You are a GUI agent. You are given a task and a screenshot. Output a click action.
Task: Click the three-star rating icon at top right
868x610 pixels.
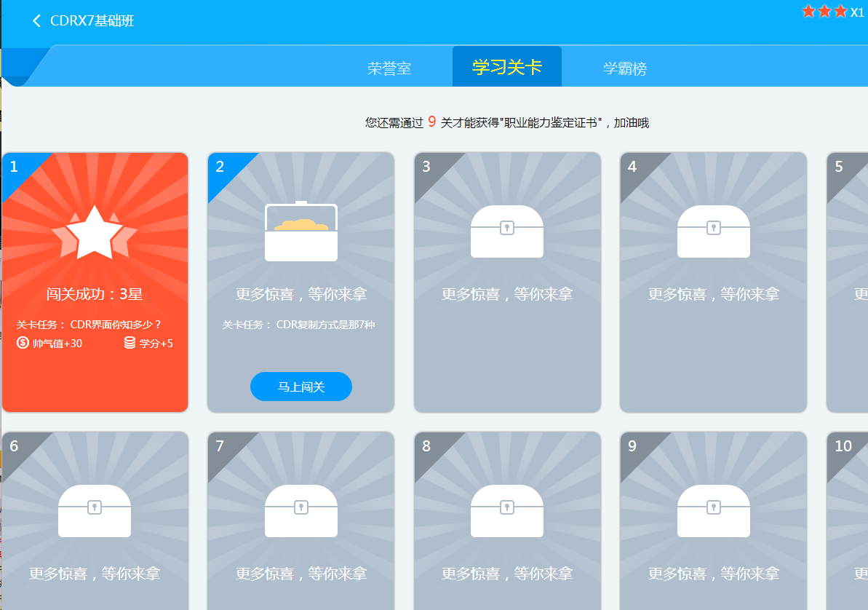click(824, 12)
